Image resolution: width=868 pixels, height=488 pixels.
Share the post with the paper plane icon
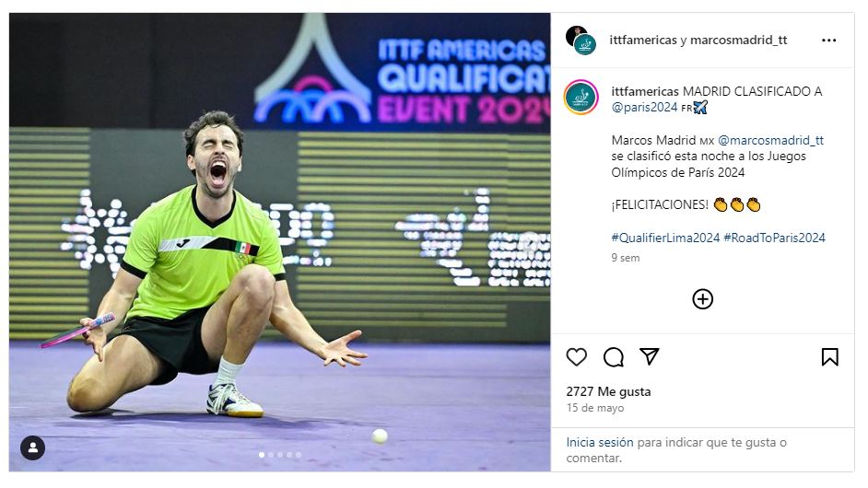pyautogui.click(x=649, y=356)
